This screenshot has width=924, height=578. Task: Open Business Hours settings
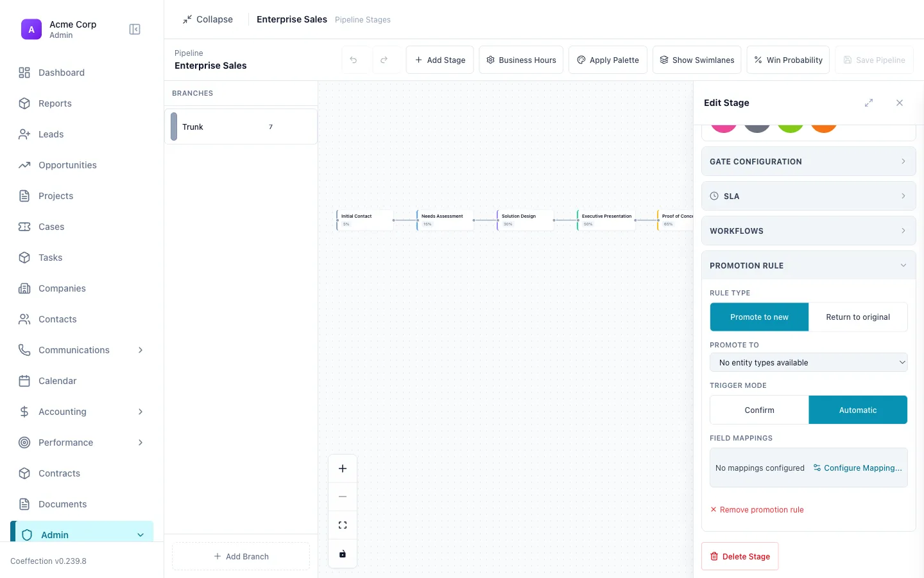pos(521,60)
